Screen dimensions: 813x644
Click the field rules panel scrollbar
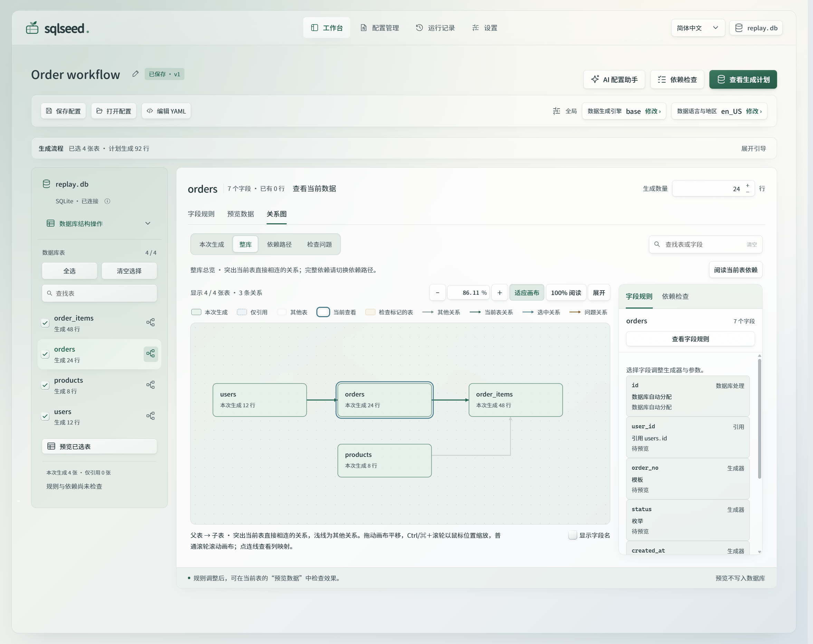pyautogui.click(x=759, y=418)
